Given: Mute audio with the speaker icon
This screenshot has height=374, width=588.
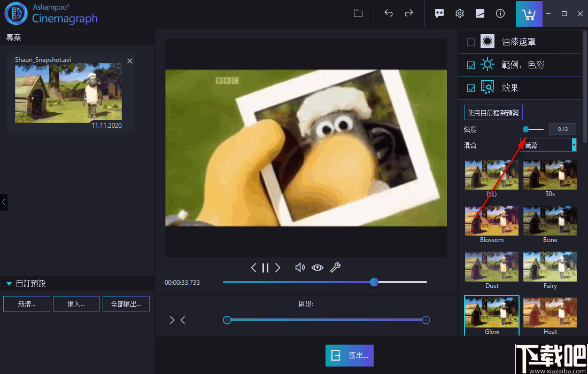Looking at the screenshot, I should click(300, 268).
